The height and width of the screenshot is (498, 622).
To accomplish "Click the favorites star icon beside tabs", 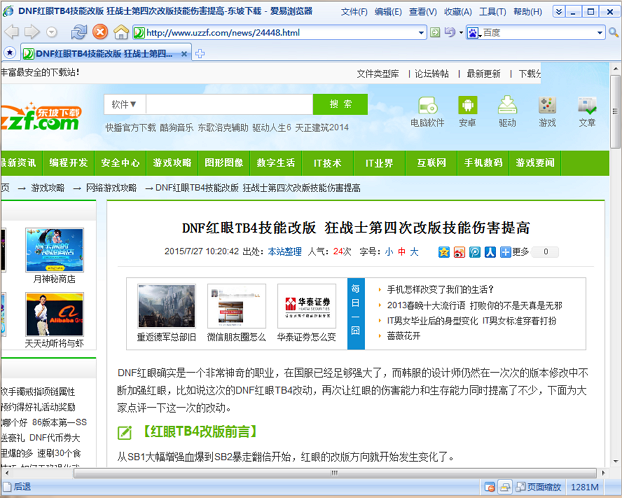I will 10,52.
